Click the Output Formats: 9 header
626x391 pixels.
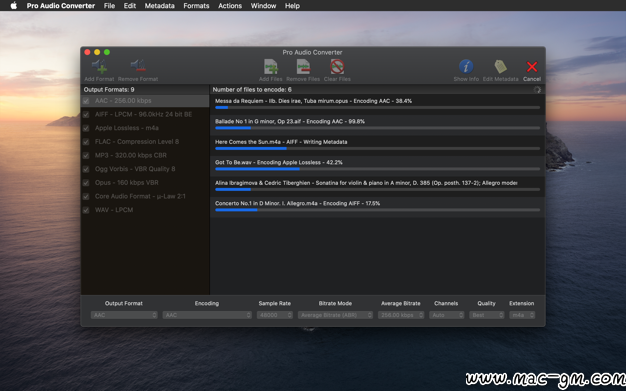[x=109, y=89]
